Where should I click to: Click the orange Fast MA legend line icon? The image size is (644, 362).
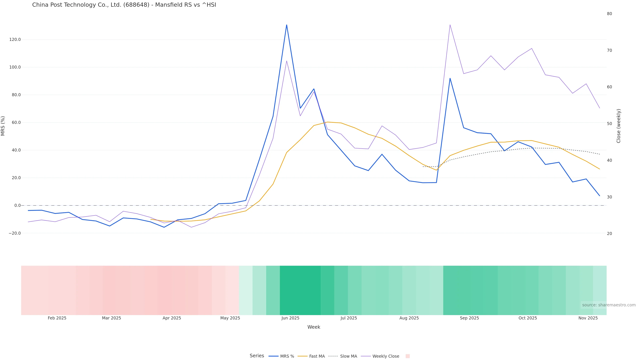pos(303,356)
